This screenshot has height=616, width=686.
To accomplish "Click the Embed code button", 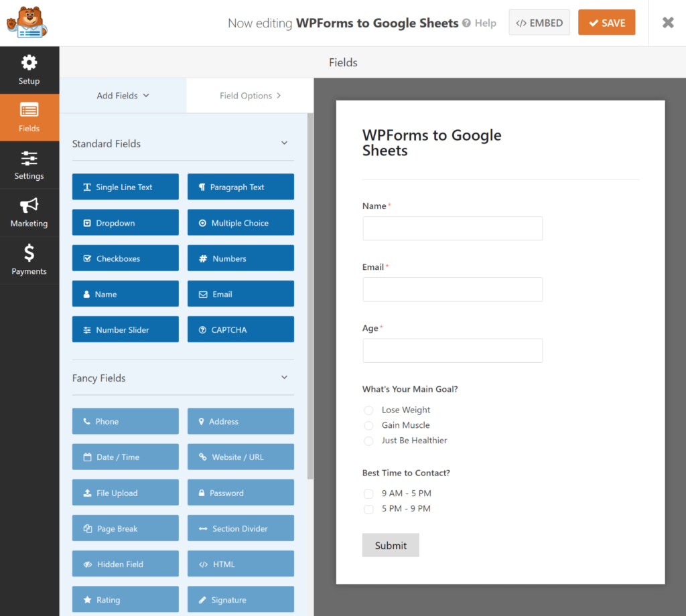I will 539,22.
